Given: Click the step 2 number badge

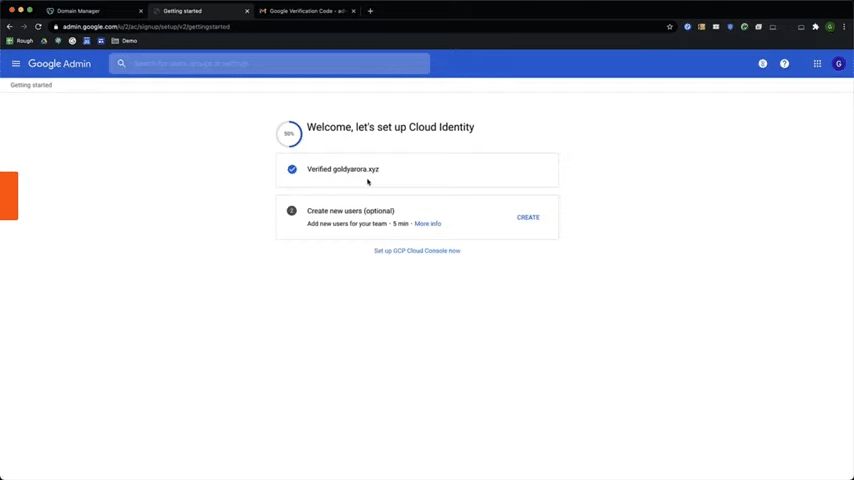Looking at the screenshot, I should click(292, 211).
